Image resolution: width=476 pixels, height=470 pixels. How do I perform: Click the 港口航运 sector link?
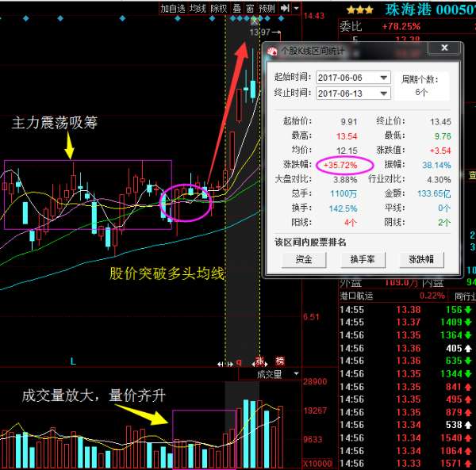click(357, 296)
